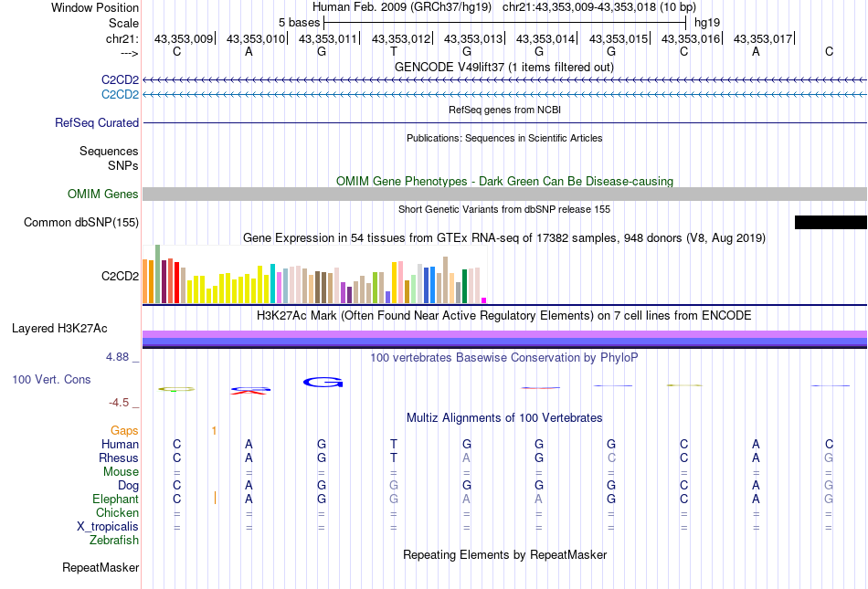Click the H3K27Ac Mark track title

504,315
